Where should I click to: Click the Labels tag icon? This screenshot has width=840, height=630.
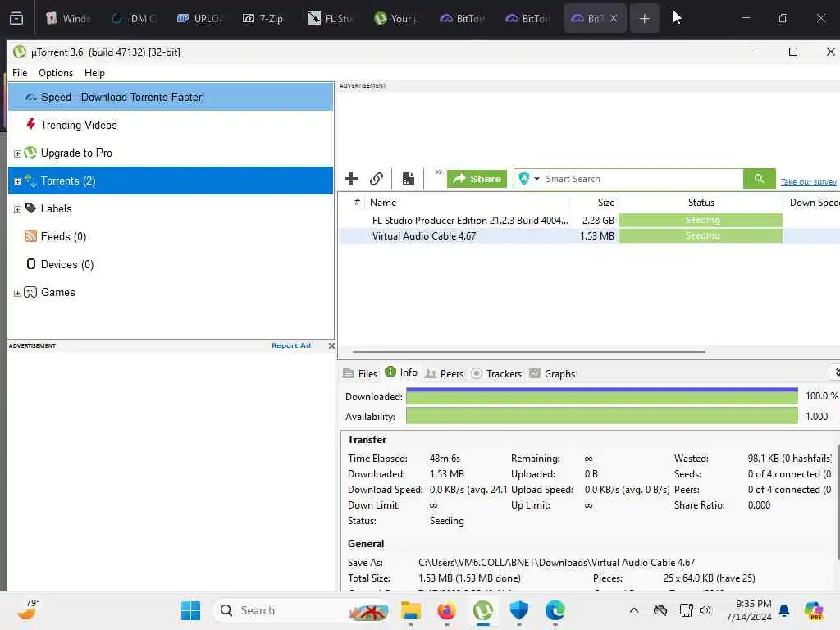(30, 208)
